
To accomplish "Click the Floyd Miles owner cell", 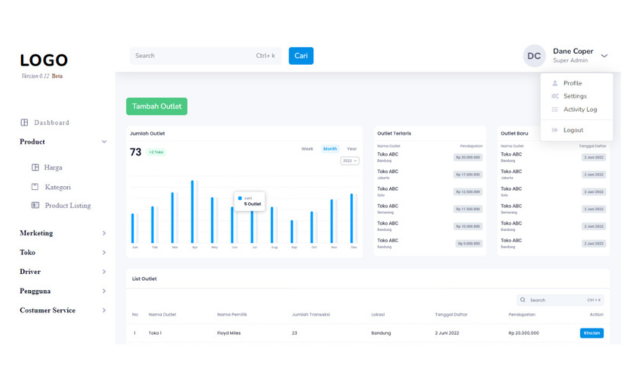I will pos(229,333).
